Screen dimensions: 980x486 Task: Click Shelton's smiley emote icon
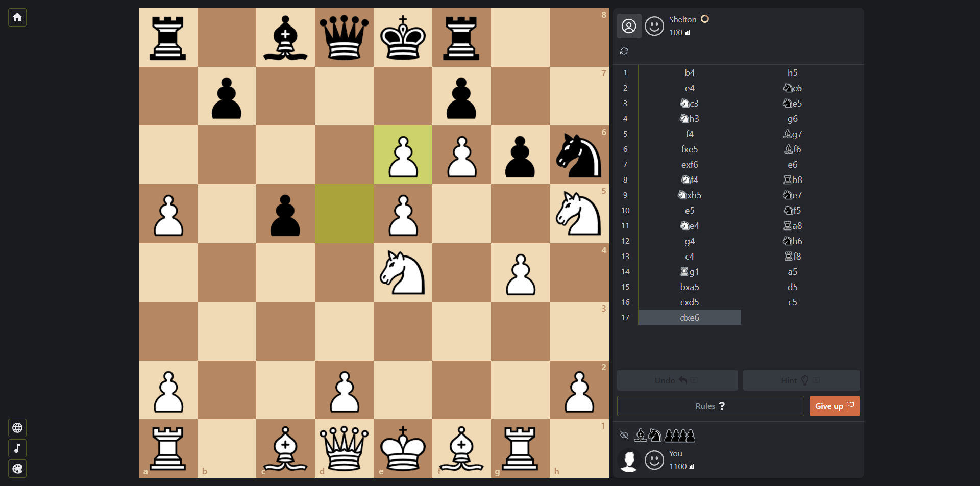pos(654,26)
